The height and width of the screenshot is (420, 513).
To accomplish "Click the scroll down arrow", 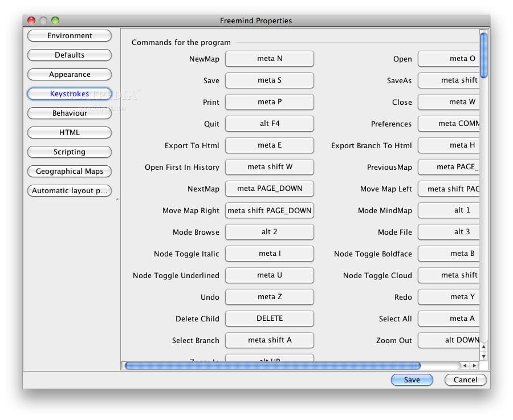I will click(483, 356).
